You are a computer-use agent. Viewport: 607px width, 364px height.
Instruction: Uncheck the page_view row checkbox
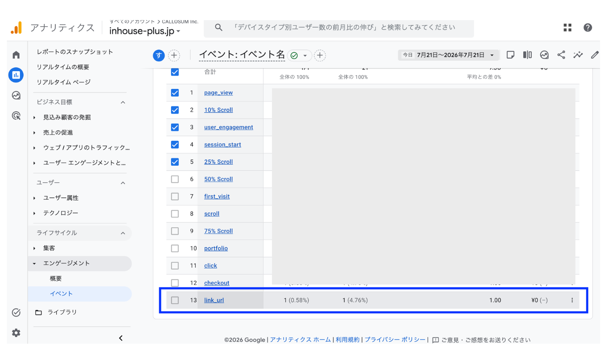point(175,93)
